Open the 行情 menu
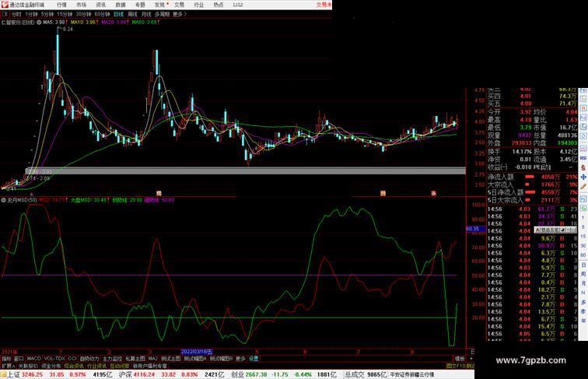The width and height of the screenshot is (588, 379). [x=61, y=5]
